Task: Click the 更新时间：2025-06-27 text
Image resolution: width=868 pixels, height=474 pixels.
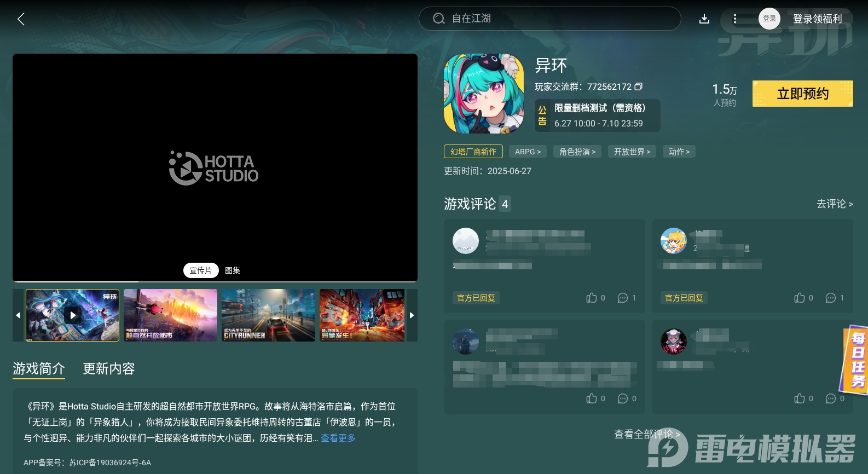Action: coord(488,171)
